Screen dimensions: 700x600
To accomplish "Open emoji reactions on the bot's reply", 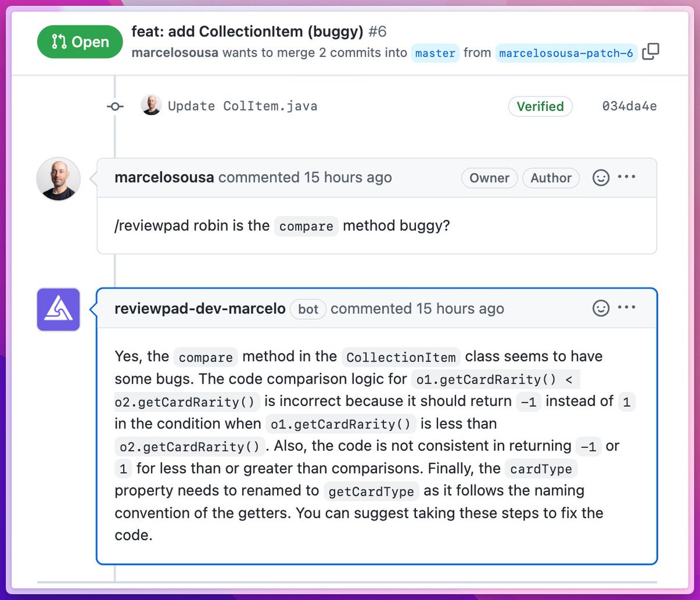I will coord(600,308).
